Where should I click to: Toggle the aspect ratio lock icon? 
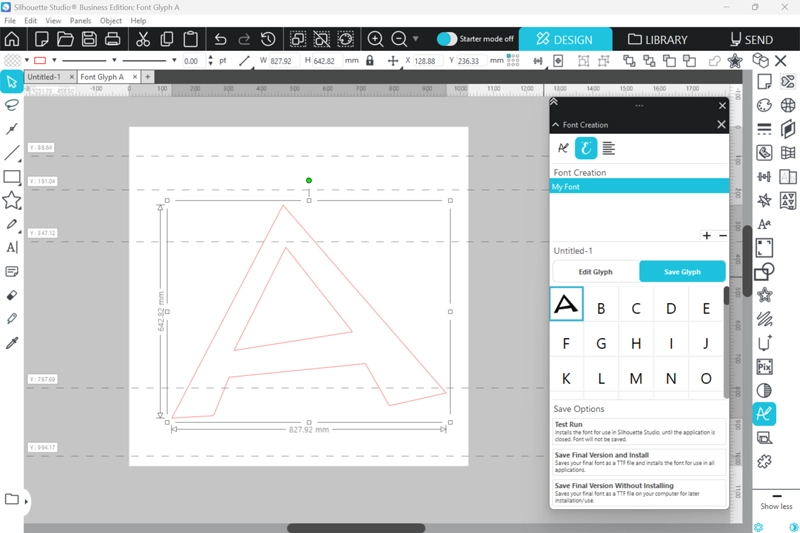point(370,61)
